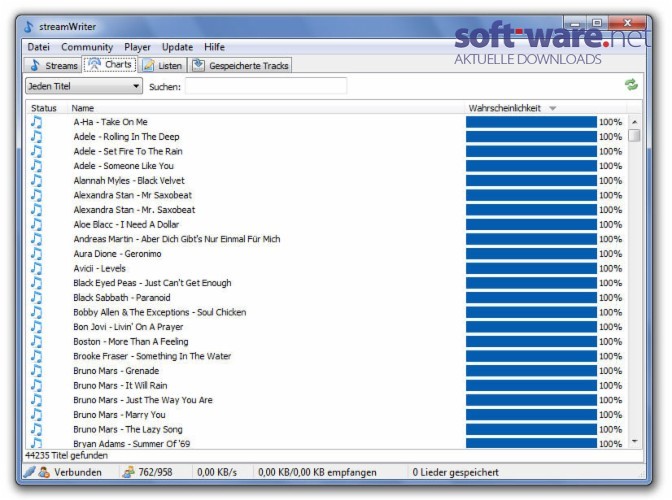Image resolution: width=672 pixels, height=500 pixels.
Task: Click the note icon beside Aloe Blacc - I Need A Dollar
Action: (36, 225)
